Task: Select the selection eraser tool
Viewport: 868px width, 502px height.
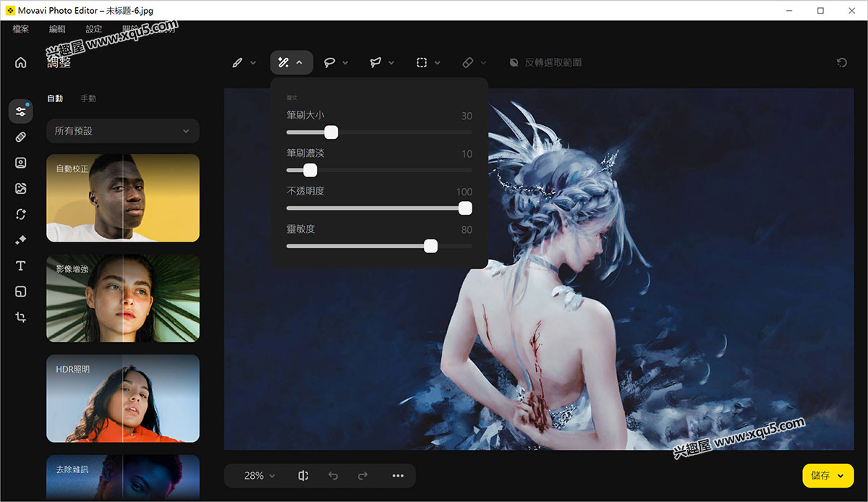Action: pyautogui.click(x=467, y=63)
